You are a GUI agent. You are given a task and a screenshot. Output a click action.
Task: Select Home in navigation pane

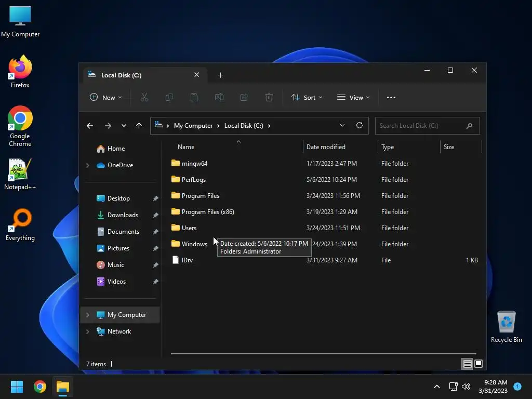[x=116, y=149]
